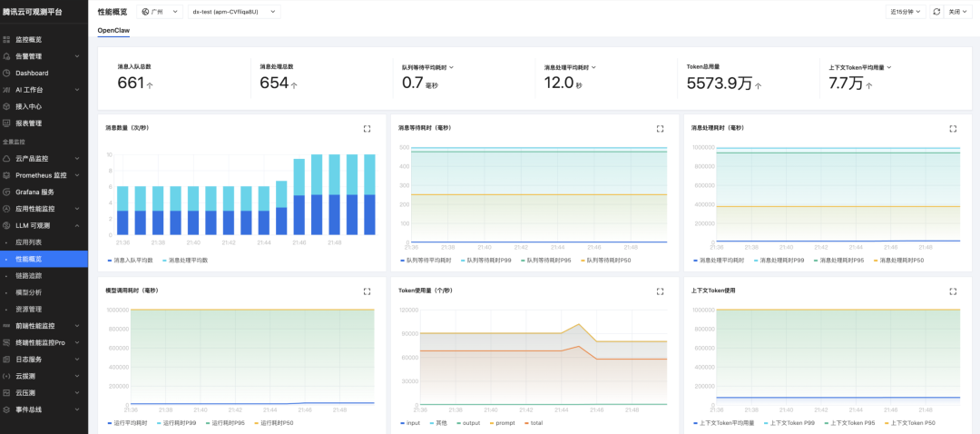This screenshot has width=980, height=434.
Task: Select the OpenClaw tab
Action: (113, 30)
